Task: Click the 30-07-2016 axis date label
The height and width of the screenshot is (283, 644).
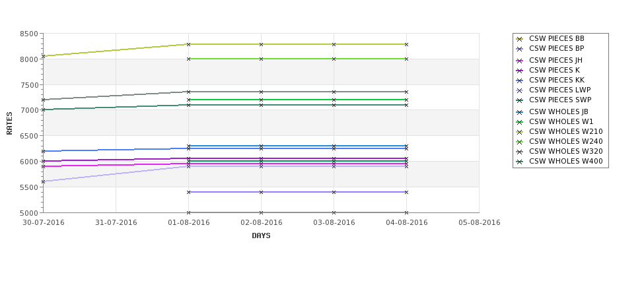Action: click(43, 222)
